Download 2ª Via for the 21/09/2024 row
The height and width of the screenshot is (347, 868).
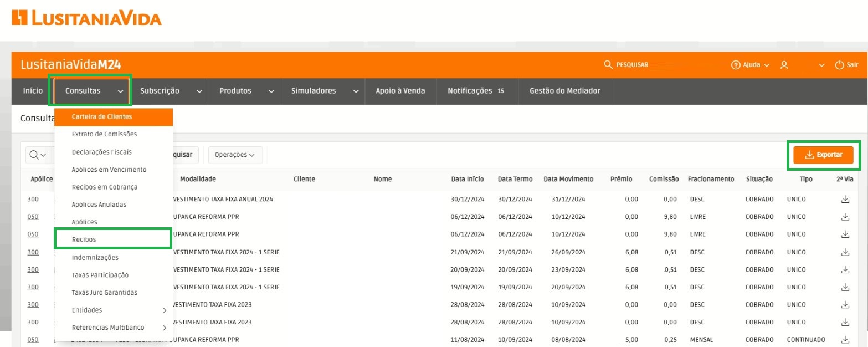845,252
